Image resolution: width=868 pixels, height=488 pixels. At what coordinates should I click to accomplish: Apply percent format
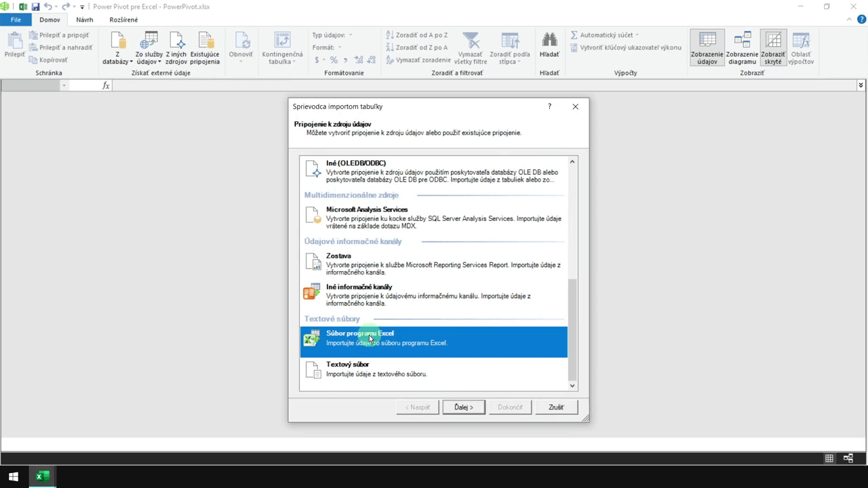click(333, 60)
